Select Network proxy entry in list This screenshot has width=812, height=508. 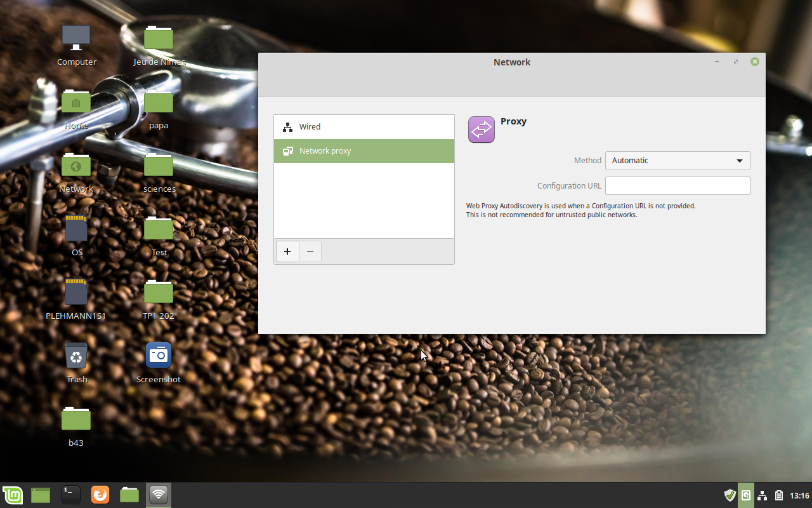[363, 151]
